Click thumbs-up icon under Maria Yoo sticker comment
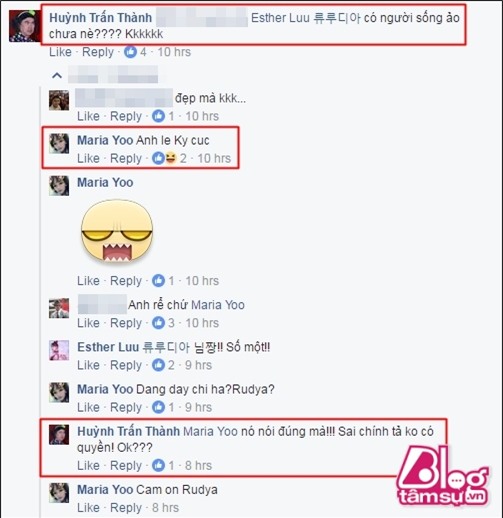Screen dimensions: 503x518 (x=158, y=281)
